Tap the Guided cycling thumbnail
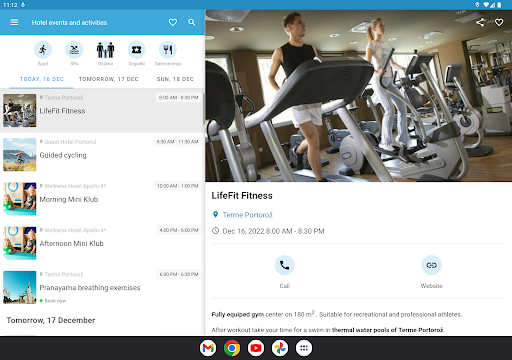Image resolution: width=512 pixels, height=360 pixels. click(x=20, y=155)
